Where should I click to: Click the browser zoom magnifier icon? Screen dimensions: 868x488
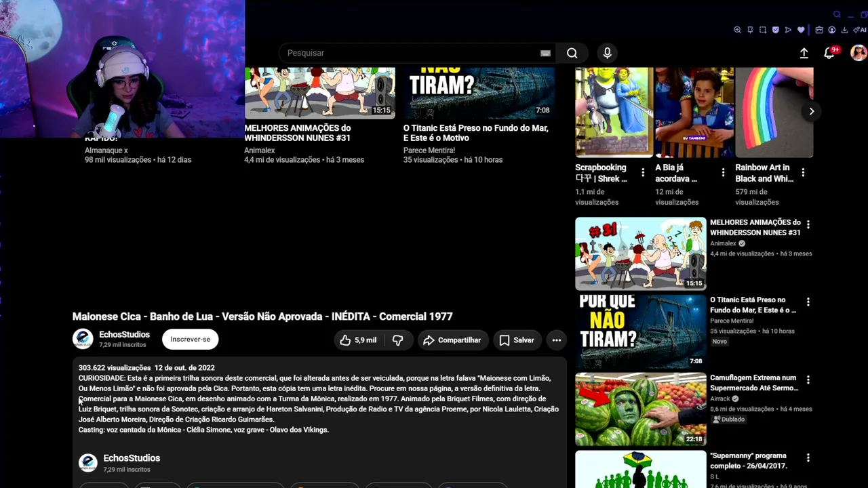click(737, 30)
